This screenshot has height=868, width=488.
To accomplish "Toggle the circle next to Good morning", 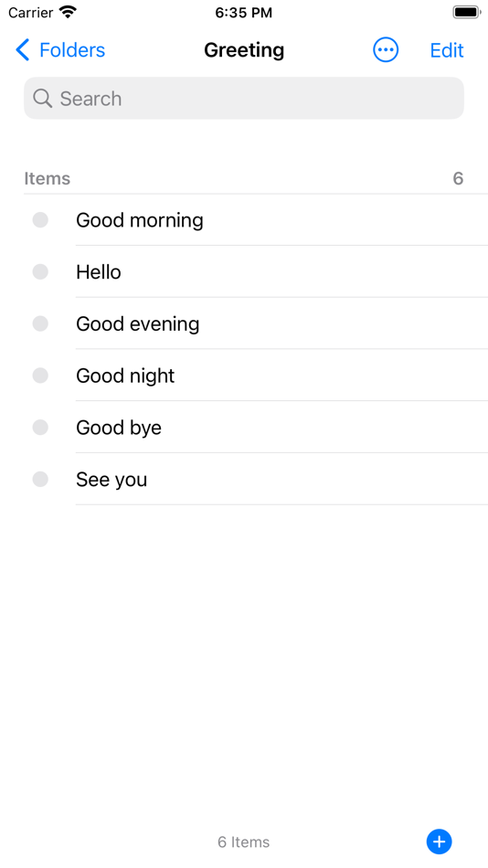I will pos(40,220).
